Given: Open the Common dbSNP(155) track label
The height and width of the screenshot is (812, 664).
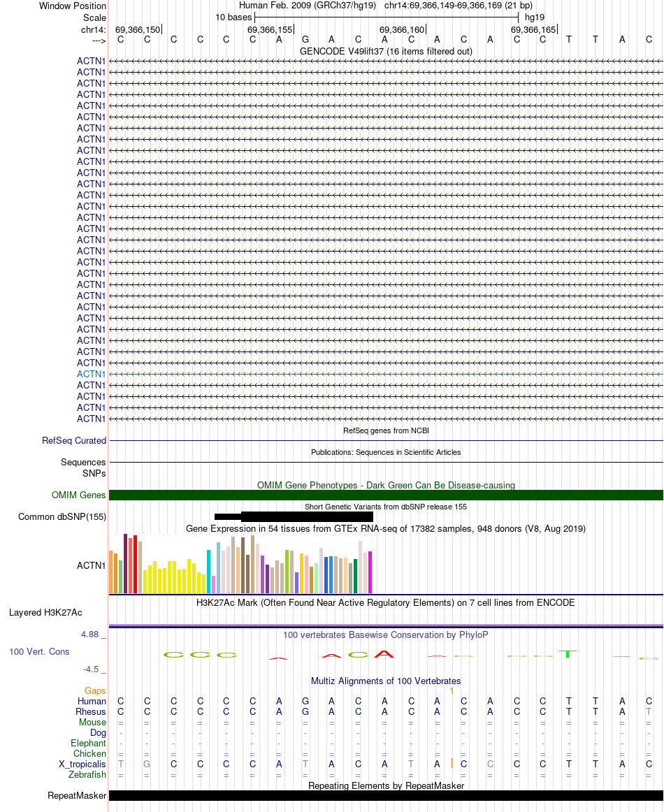Looking at the screenshot, I should [x=62, y=517].
